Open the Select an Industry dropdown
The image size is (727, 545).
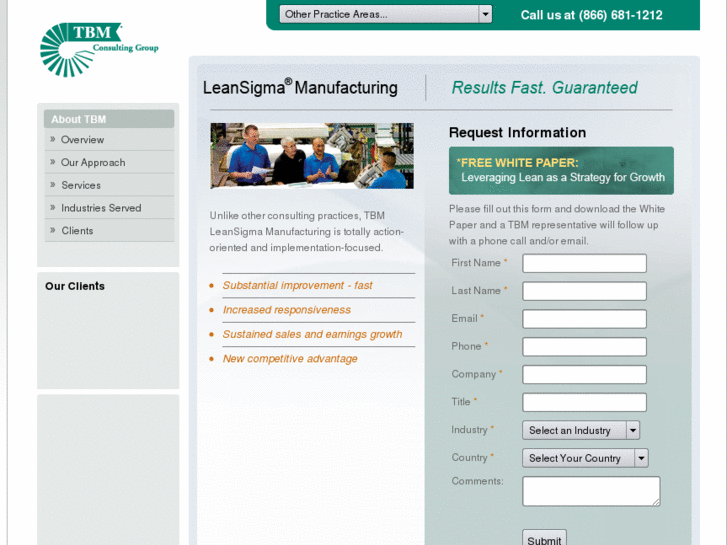pos(581,430)
